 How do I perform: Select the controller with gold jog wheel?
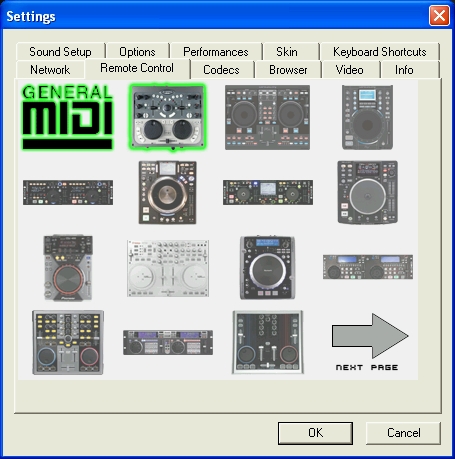tap(167, 192)
